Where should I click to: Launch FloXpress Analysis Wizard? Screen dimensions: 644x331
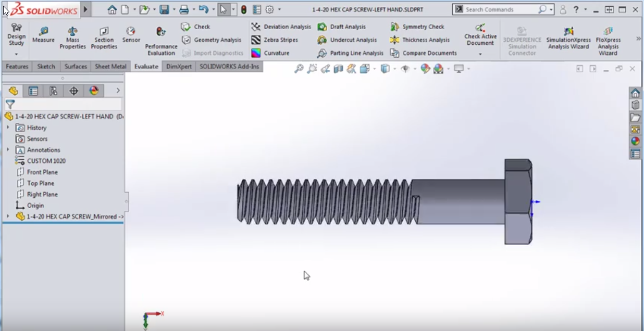608,42
